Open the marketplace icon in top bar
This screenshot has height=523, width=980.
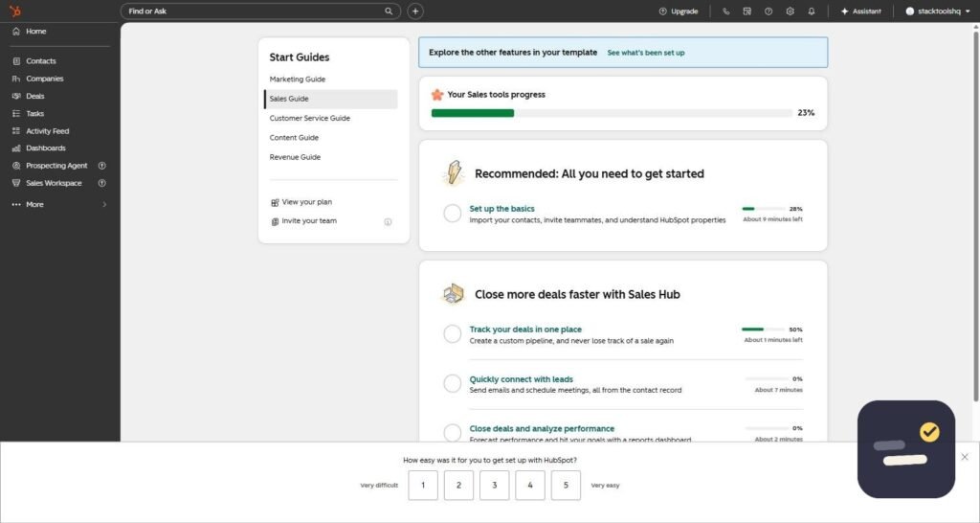click(746, 11)
